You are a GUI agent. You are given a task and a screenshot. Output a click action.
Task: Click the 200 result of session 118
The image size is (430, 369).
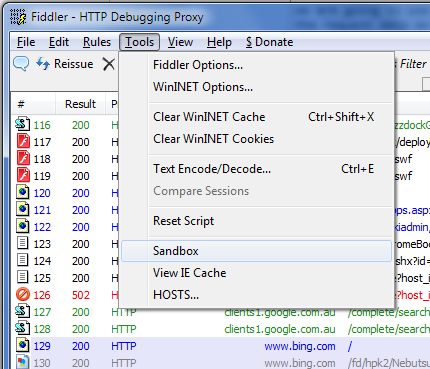click(81, 159)
